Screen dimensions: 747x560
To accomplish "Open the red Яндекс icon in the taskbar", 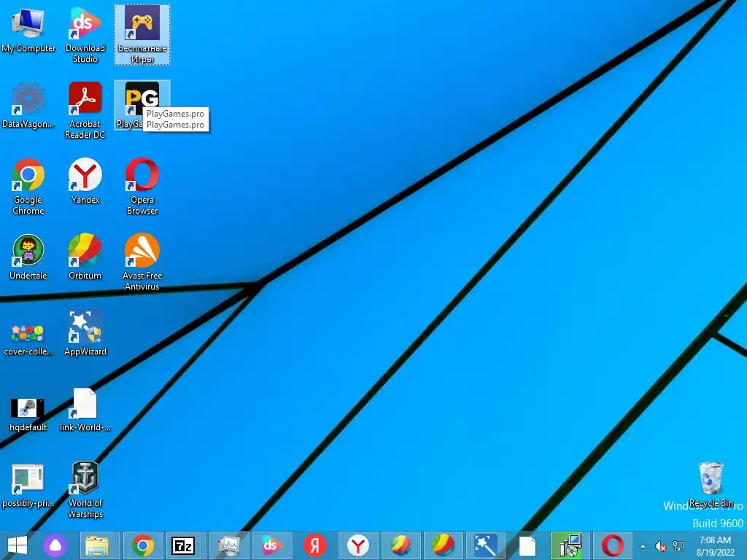I will coord(315,545).
